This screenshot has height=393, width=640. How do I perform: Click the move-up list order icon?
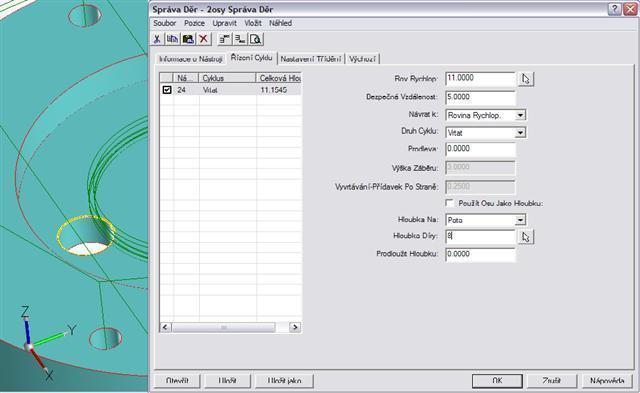[224, 39]
